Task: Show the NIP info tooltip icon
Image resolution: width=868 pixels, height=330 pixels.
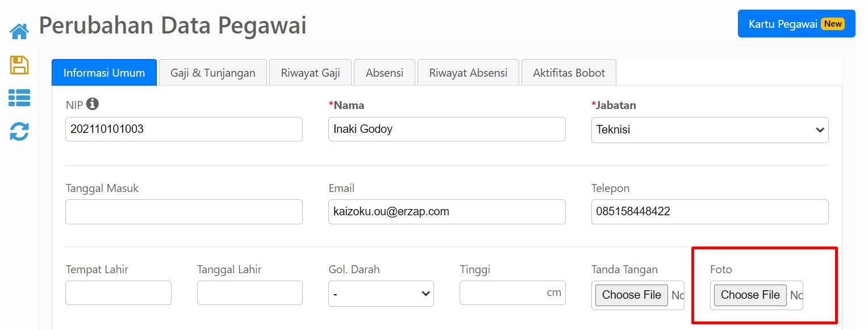Action: coord(93,104)
